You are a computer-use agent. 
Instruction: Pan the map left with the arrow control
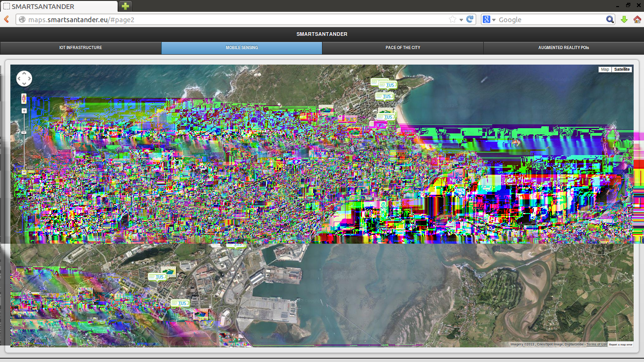coord(19,79)
